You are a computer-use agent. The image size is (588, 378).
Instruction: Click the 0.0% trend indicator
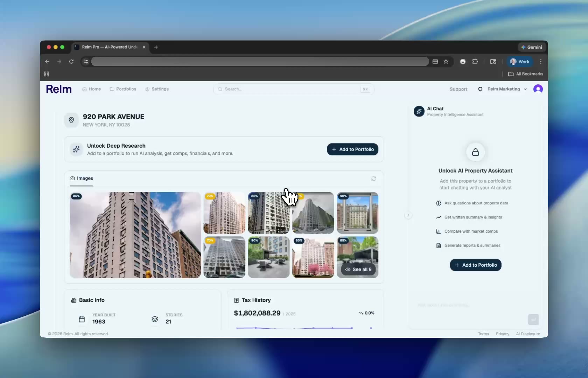[x=366, y=313]
